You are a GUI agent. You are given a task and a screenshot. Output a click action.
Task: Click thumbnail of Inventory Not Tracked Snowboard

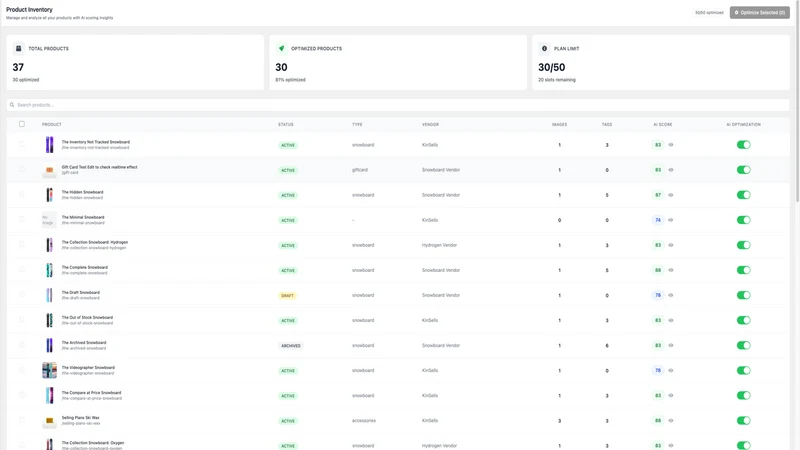tap(49, 145)
